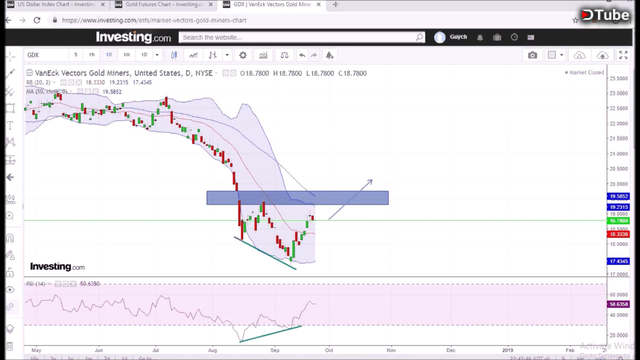
Task: Open the MA (50) indicator dropdown
Action: tap(71, 92)
